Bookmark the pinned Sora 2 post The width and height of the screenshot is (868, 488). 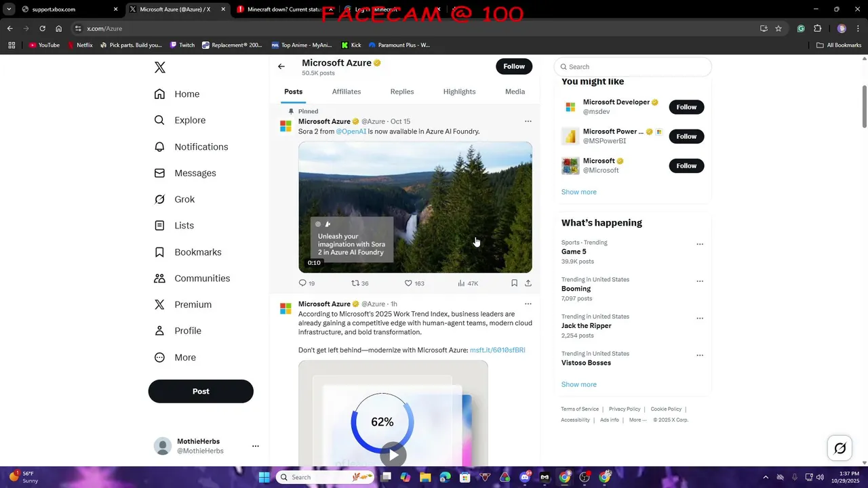tap(514, 283)
